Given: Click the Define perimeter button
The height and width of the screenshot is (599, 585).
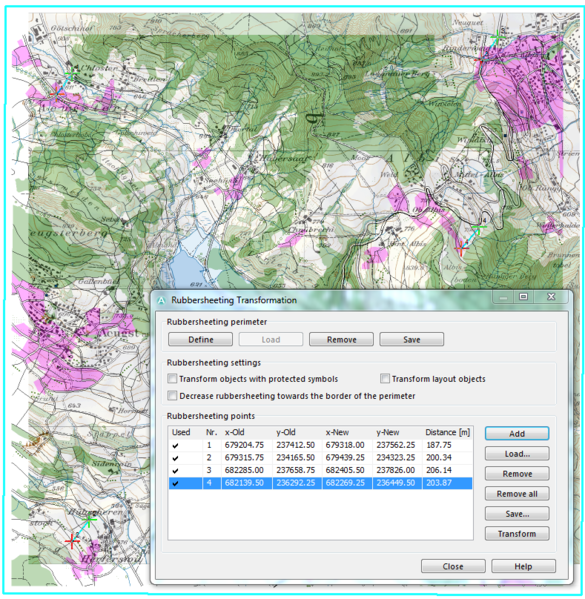Looking at the screenshot, I should 200,339.
